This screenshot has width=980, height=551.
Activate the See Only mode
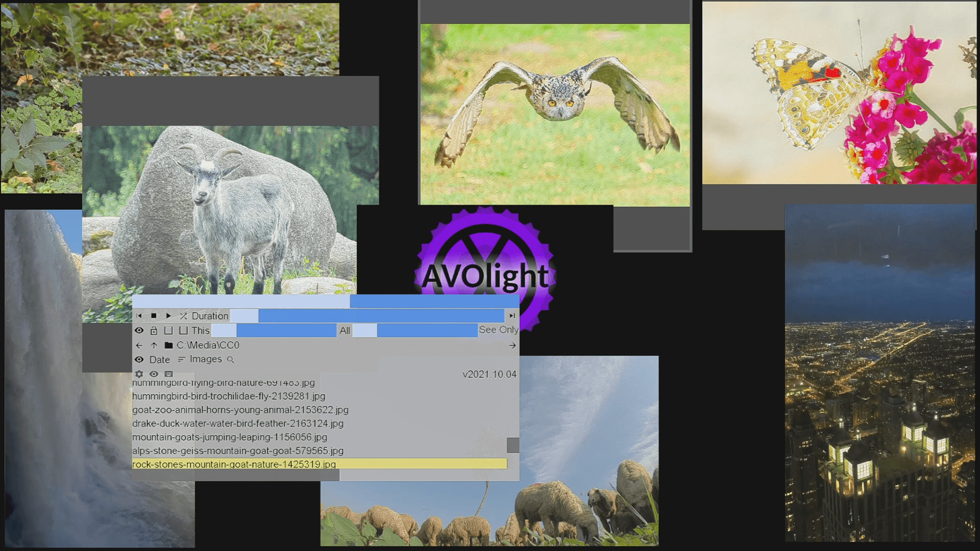tap(498, 330)
